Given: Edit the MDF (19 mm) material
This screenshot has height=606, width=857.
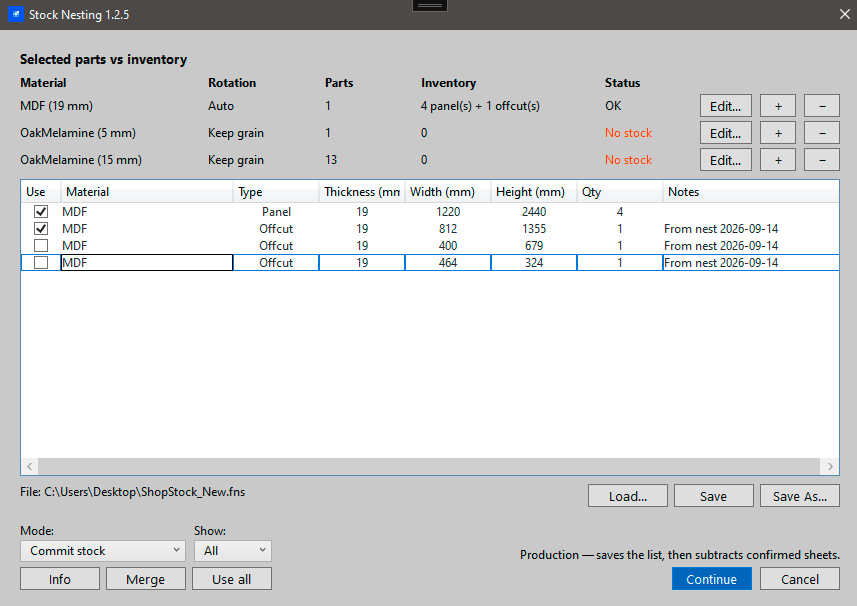Looking at the screenshot, I should pos(725,106).
